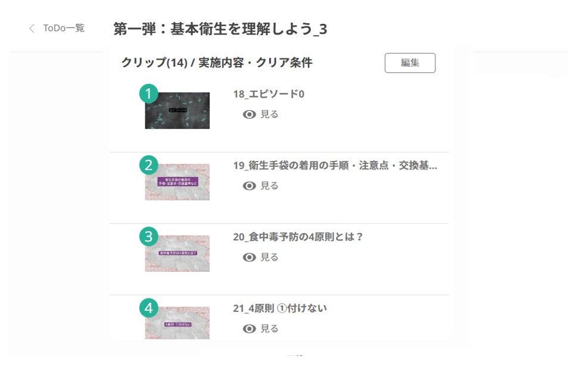Open the 食中毒予防の4原則 clip thumbnail
Viewport: 588px width, 372px height.
[x=178, y=254]
